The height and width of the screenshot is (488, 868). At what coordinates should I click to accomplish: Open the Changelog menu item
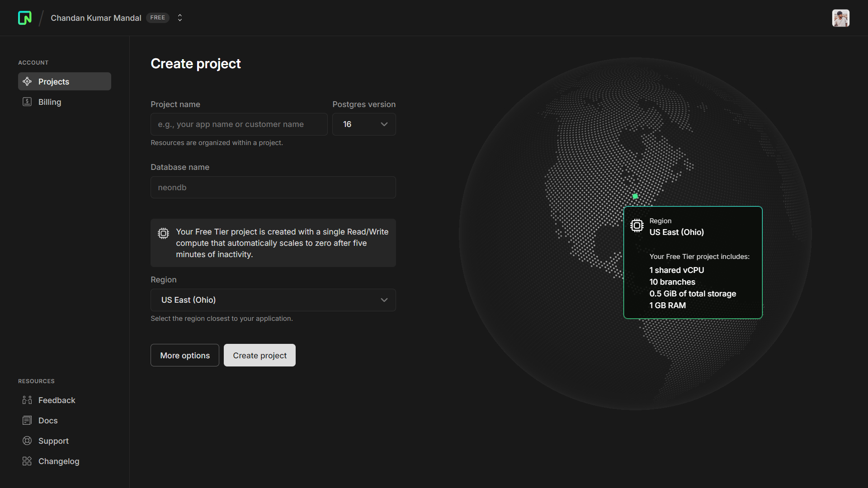(59, 461)
